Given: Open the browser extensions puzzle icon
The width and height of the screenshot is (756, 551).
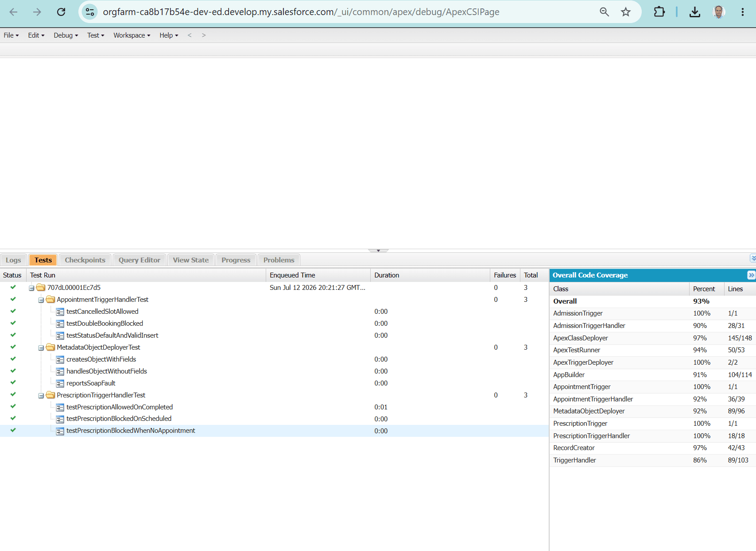Looking at the screenshot, I should [659, 12].
